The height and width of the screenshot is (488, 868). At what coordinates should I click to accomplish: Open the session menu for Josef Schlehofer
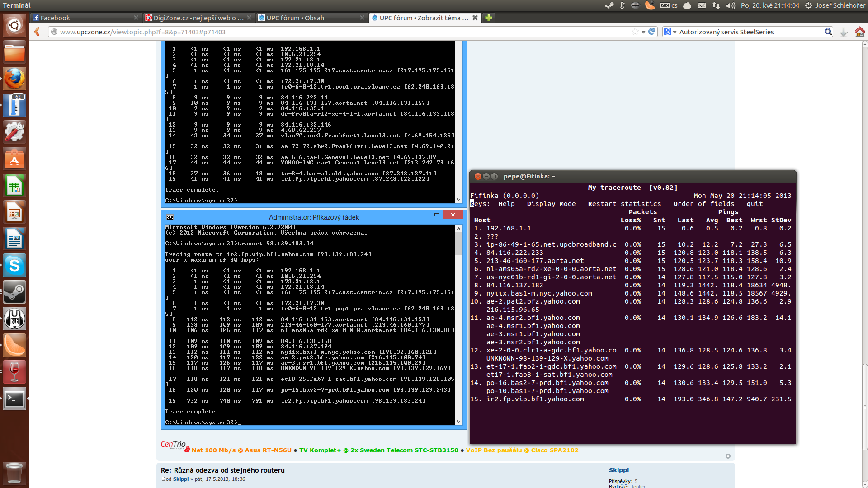click(835, 5)
